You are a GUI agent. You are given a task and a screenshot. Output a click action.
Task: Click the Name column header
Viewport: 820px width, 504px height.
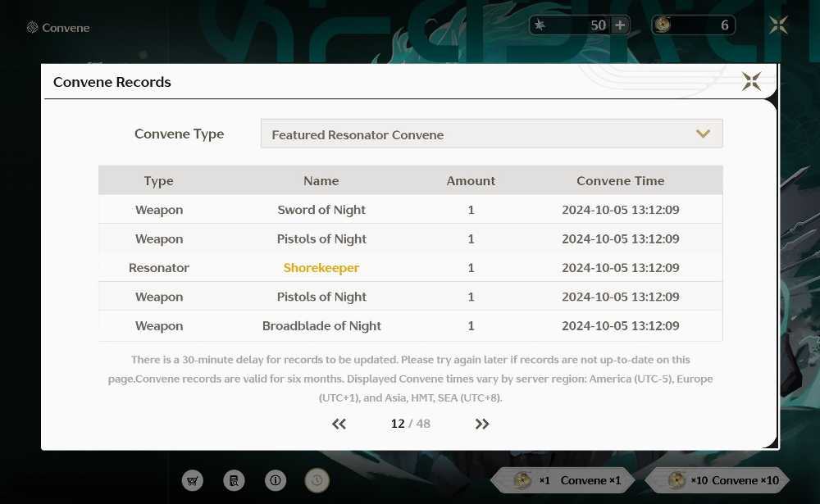tap(321, 181)
